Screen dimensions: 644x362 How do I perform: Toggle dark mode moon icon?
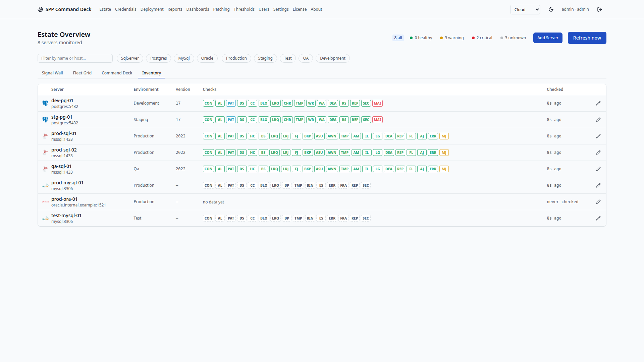[x=551, y=9]
